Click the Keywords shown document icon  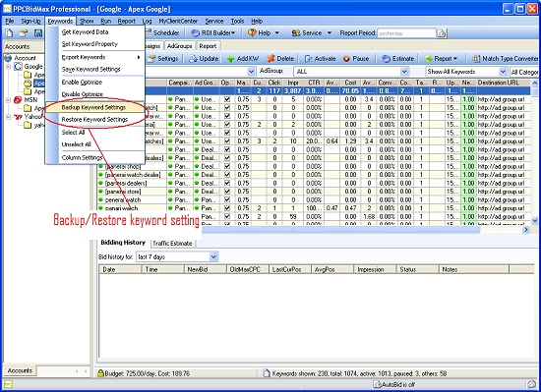click(x=267, y=373)
